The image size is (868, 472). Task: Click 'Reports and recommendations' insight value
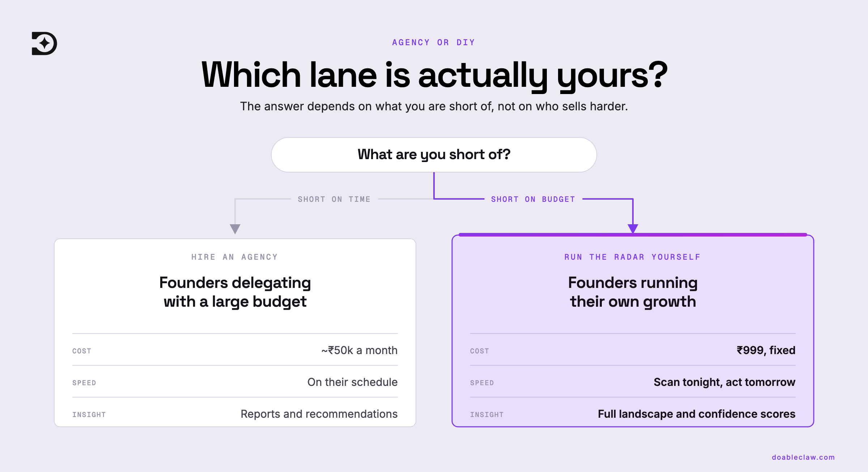pos(319,414)
